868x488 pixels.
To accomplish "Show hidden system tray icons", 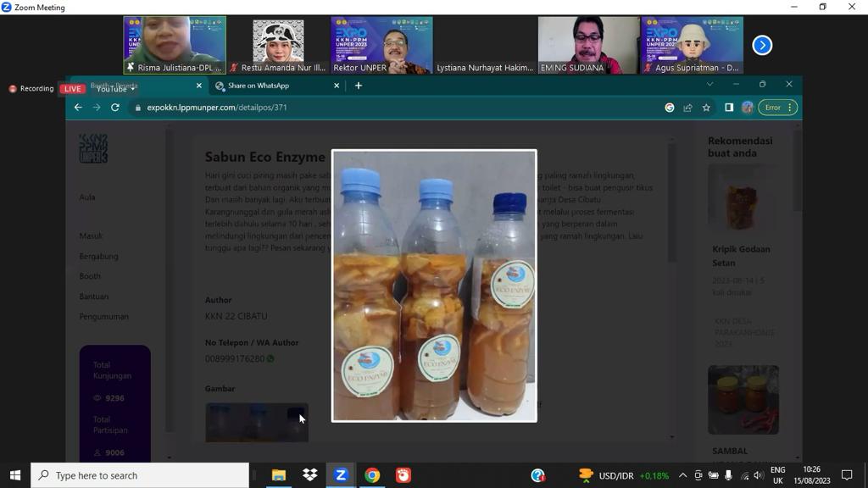I will pos(682,475).
